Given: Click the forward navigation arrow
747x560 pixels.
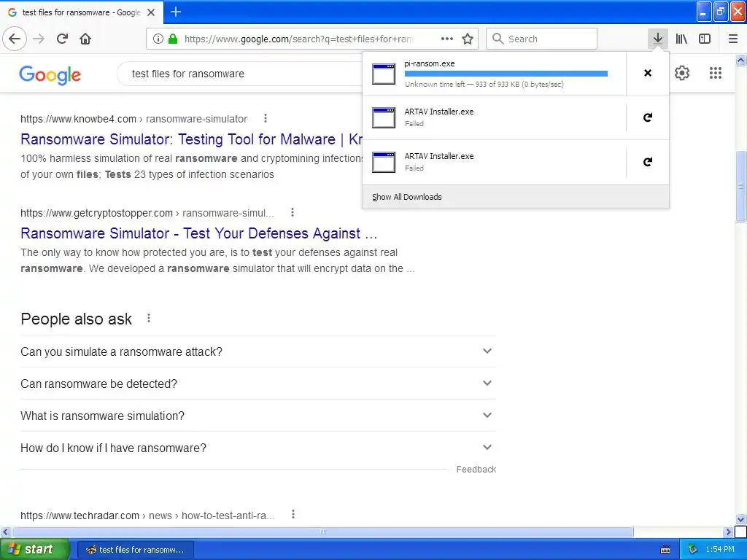Looking at the screenshot, I should click(x=39, y=39).
